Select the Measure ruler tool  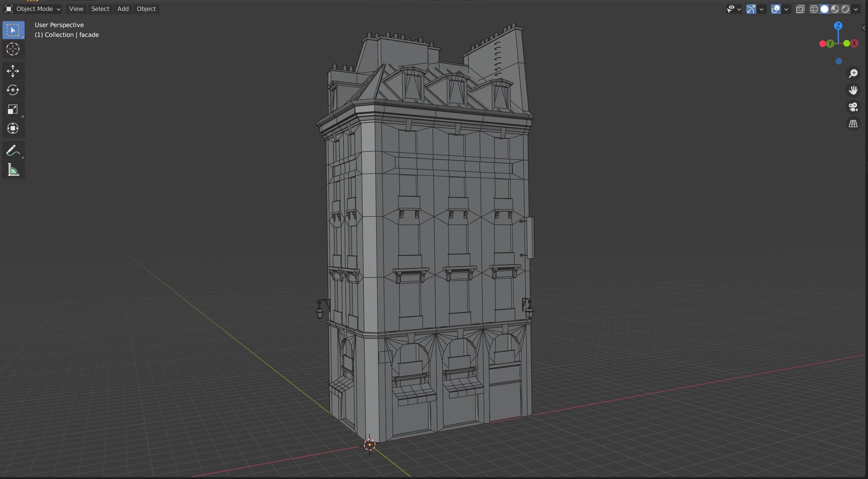point(13,170)
